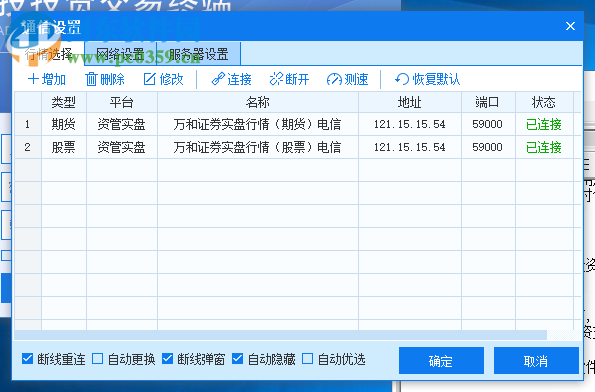This screenshot has width=595, height=392.
Task: Click the 资管实盘 cell in row 2
Action: click(x=122, y=147)
